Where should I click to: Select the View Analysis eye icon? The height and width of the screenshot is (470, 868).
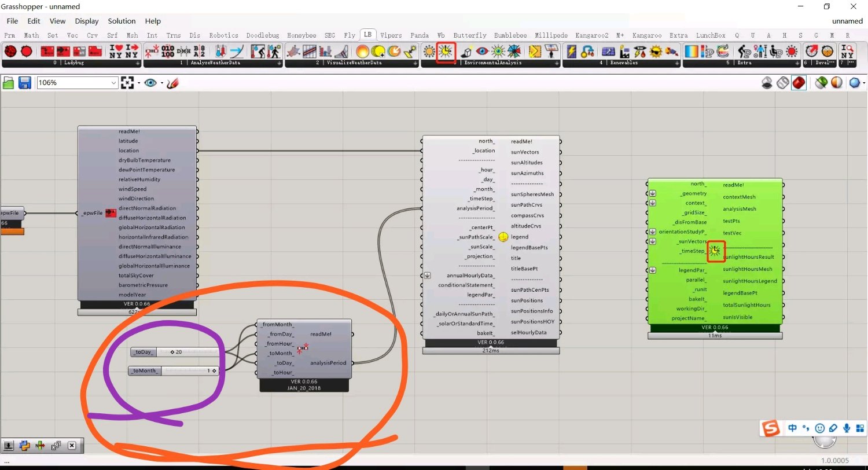pyautogui.click(x=482, y=52)
